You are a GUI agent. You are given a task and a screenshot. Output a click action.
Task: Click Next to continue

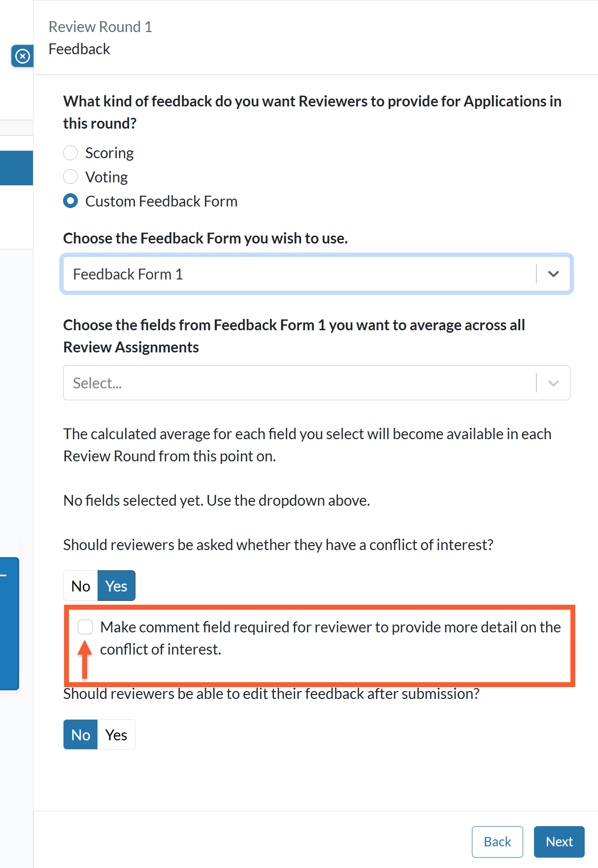coord(559,842)
